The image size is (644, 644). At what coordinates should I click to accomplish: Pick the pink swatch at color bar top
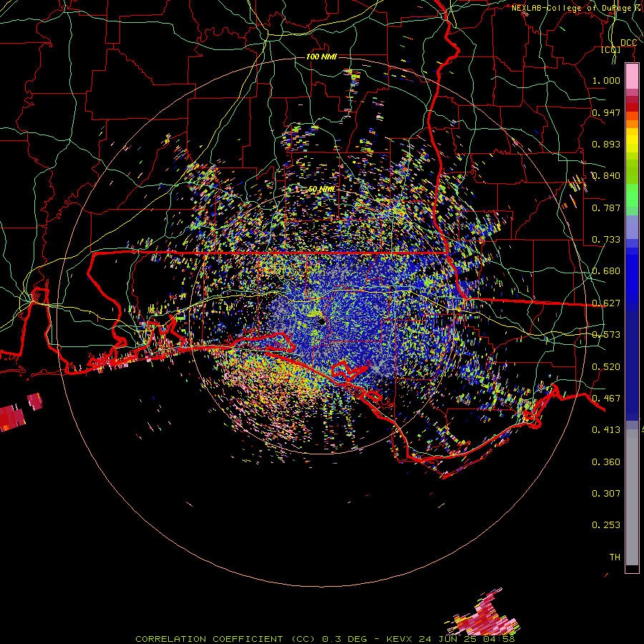tap(632, 77)
